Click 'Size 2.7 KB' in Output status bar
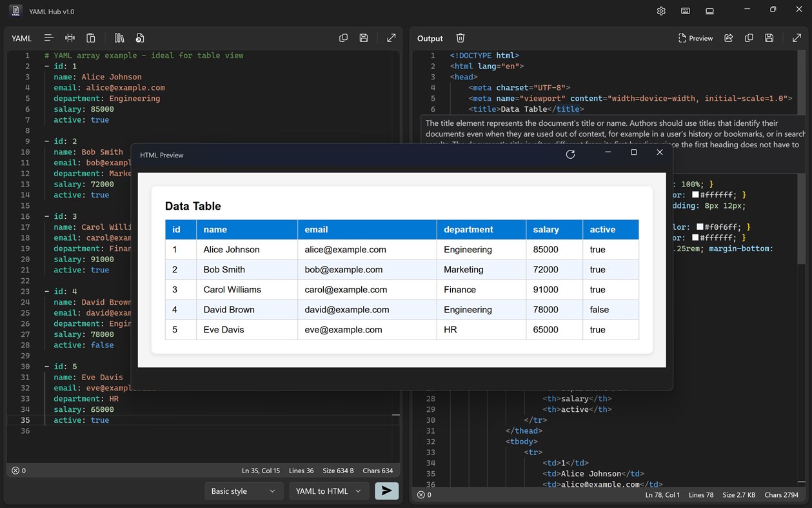Viewport: 812px width, 508px height. click(x=739, y=495)
